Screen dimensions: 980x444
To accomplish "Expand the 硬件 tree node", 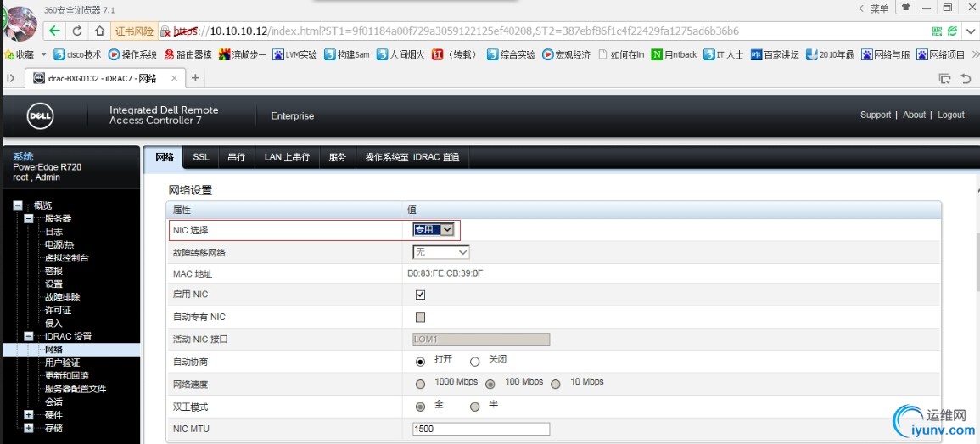I will point(28,414).
